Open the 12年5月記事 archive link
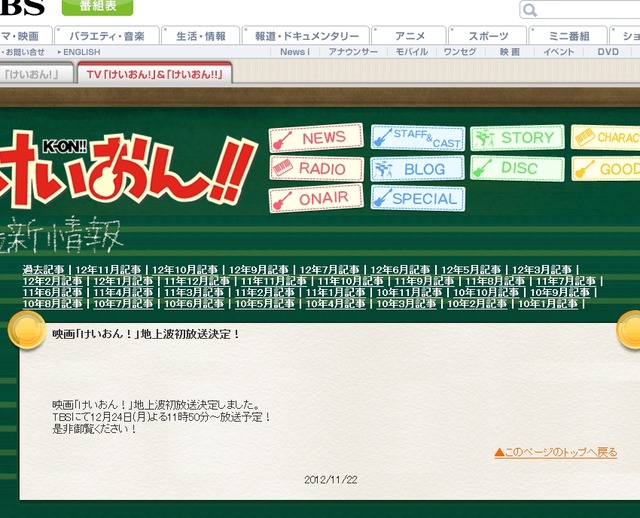640x518 pixels. [x=471, y=270]
